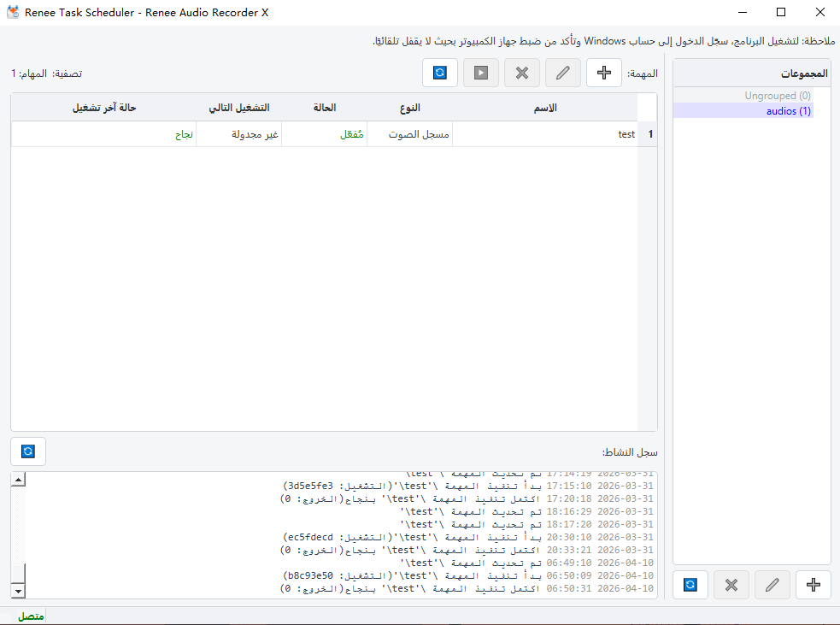Click the حالة آخر تشغيل column header
The image size is (840, 625).
[104, 108]
